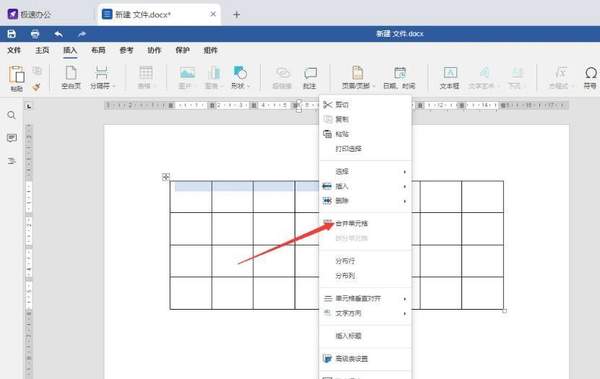The width and height of the screenshot is (600, 379).
Task: Click the table move handle above the table
Action: [x=166, y=176]
